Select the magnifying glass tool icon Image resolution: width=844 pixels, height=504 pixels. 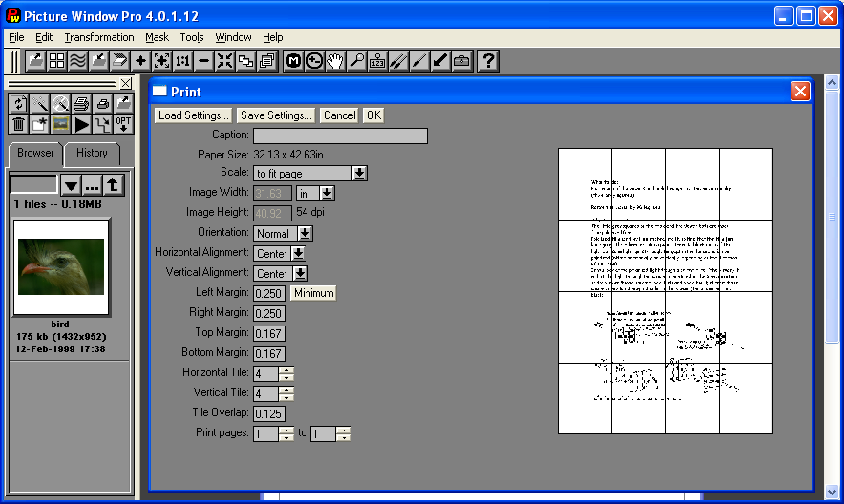tap(356, 61)
